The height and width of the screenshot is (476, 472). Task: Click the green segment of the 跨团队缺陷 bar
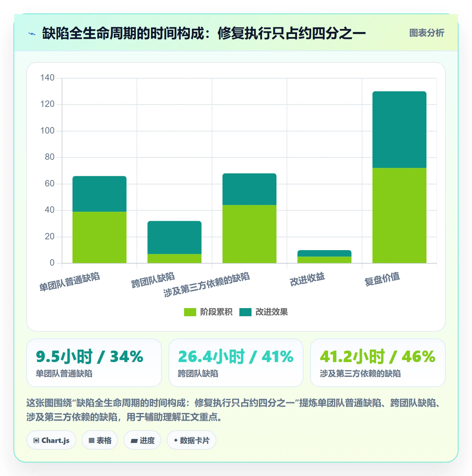[x=174, y=259]
